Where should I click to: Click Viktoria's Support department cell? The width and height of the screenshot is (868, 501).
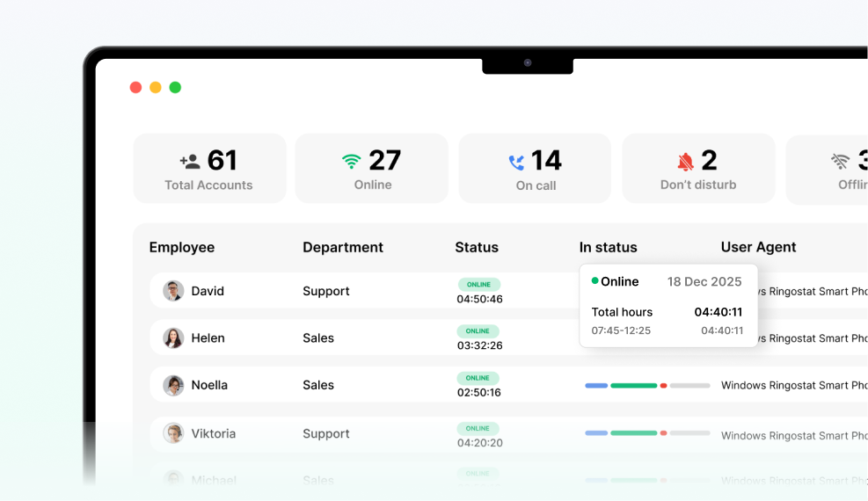(326, 434)
